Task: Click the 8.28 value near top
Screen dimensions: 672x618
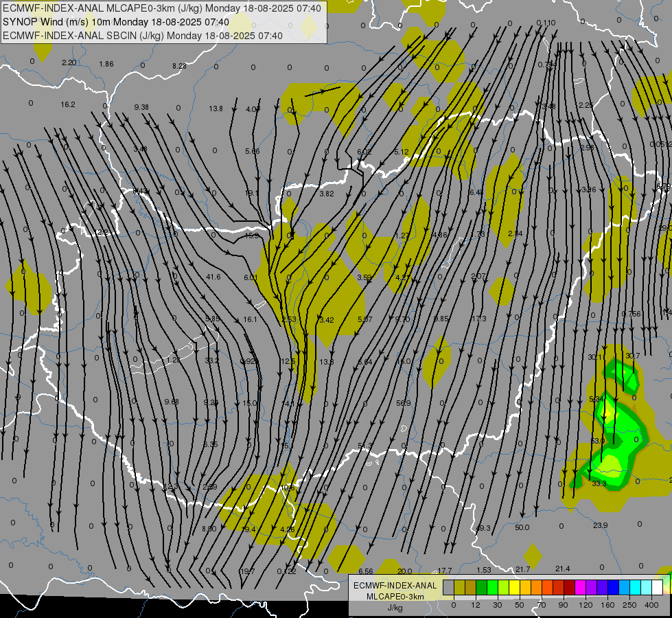Action: click(x=180, y=66)
